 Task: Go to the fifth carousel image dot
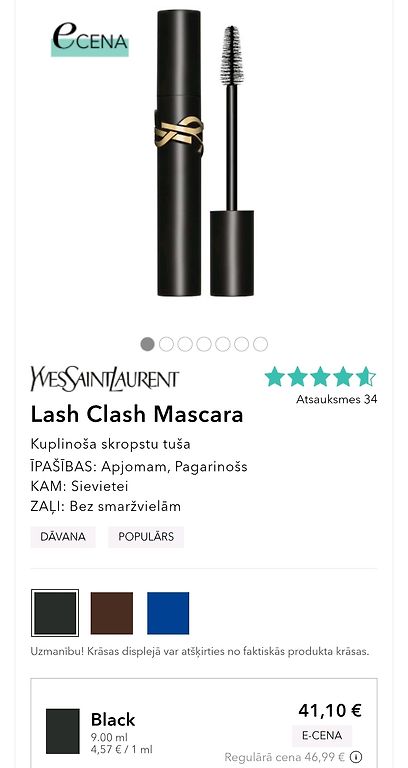tap(222, 344)
